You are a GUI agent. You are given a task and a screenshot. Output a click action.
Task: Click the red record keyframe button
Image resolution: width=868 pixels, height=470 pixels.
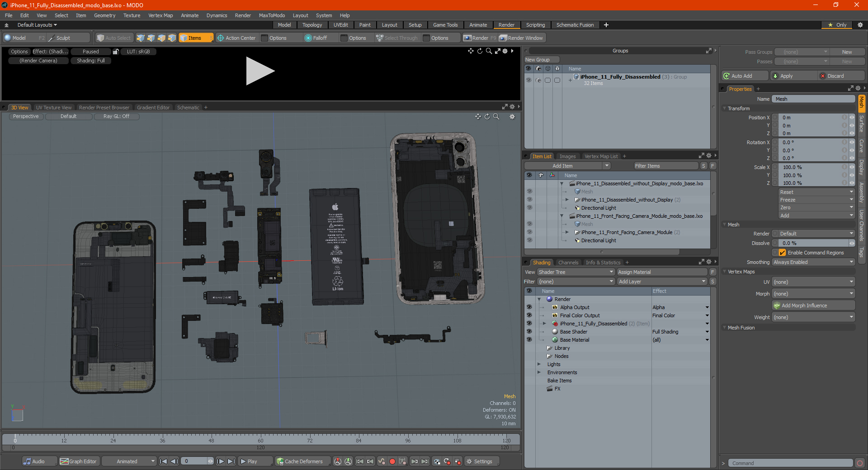point(392,461)
